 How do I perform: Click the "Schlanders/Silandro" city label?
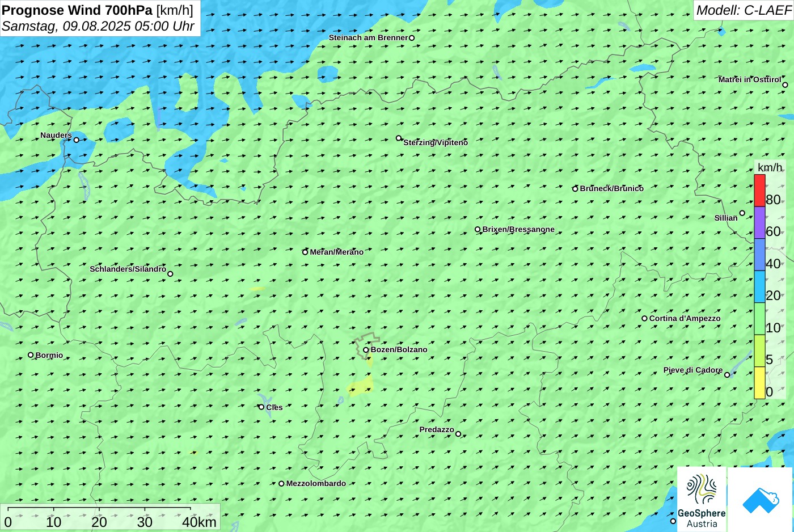coord(128,269)
